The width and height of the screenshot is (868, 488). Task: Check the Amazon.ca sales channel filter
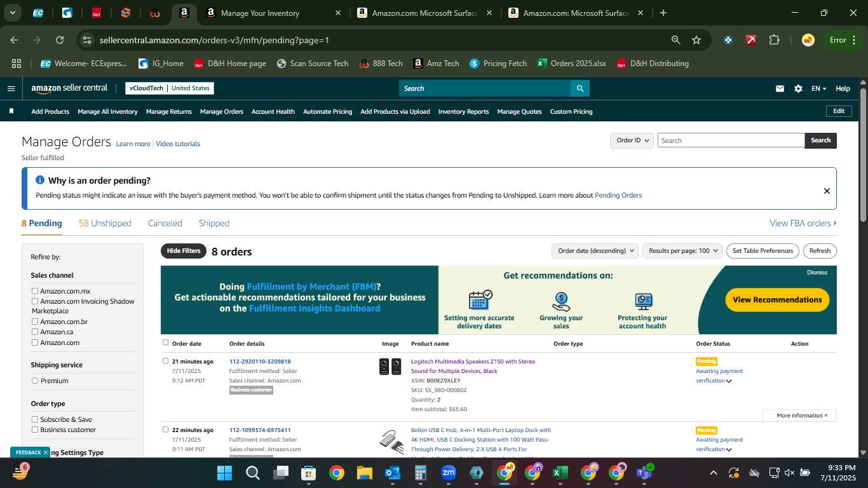pos(35,332)
